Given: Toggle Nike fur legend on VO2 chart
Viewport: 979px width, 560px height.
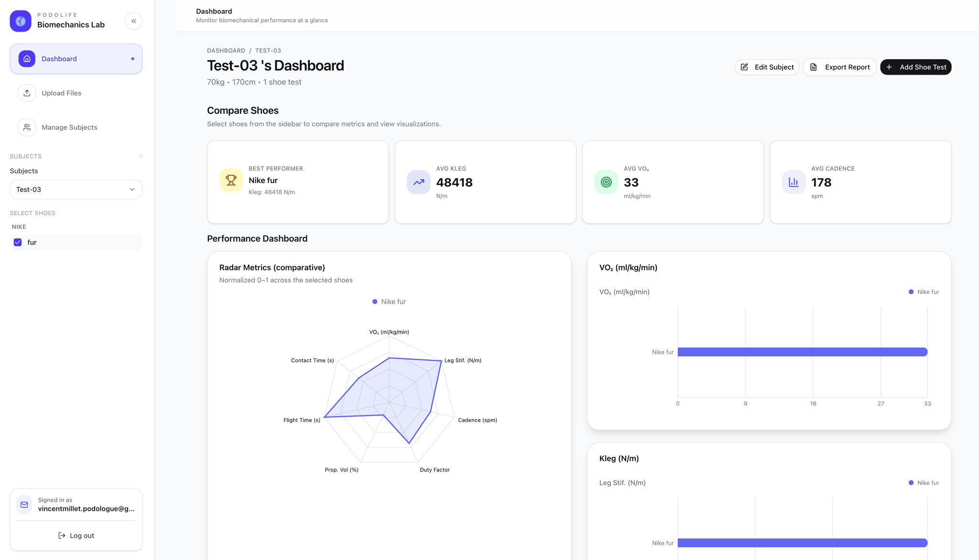Looking at the screenshot, I should click(924, 291).
